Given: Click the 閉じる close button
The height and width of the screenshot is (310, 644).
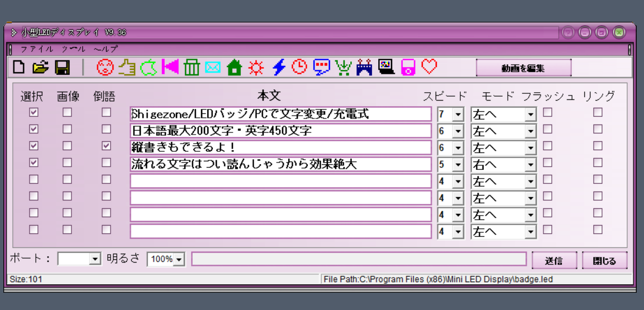Looking at the screenshot, I should (604, 261).
